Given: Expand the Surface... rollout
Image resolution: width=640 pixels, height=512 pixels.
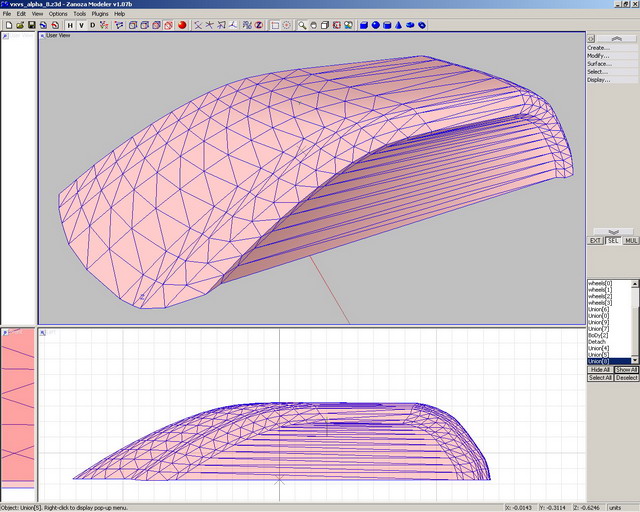Looking at the screenshot, I should pyautogui.click(x=598, y=64).
